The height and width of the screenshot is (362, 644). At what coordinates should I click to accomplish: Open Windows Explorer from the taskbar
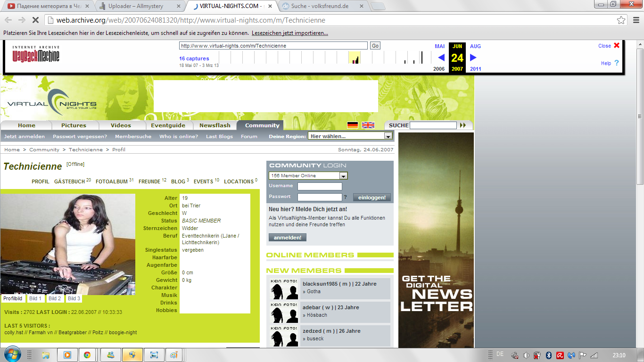(46, 355)
